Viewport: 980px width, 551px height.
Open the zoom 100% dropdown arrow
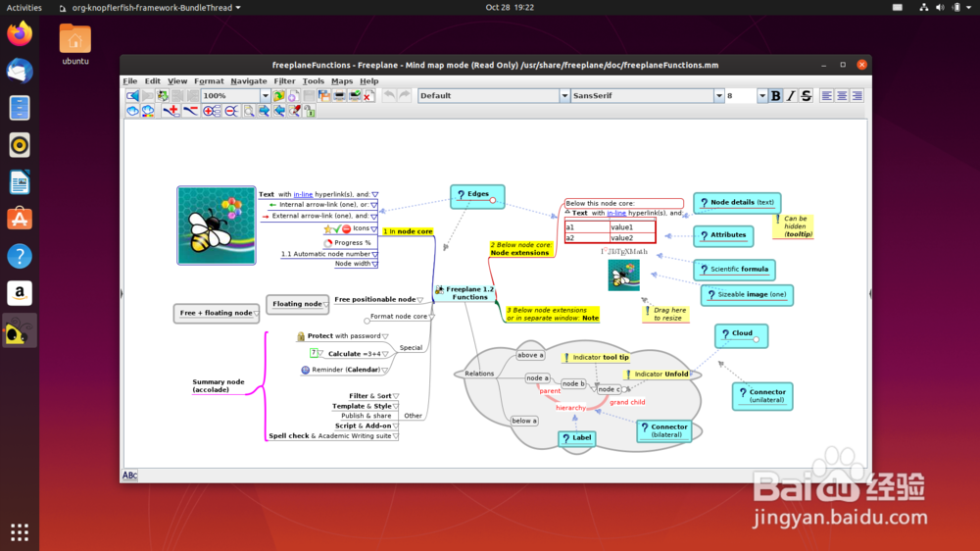[x=265, y=96]
